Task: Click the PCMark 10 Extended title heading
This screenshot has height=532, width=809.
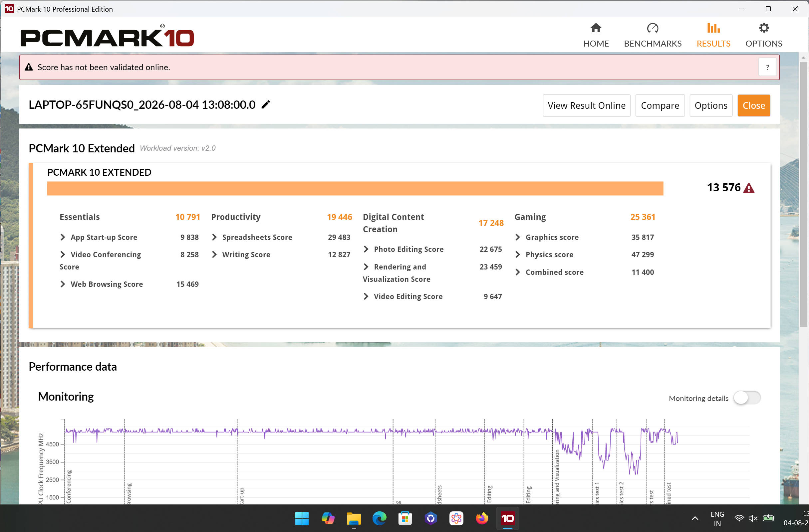Action: (x=82, y=148)
